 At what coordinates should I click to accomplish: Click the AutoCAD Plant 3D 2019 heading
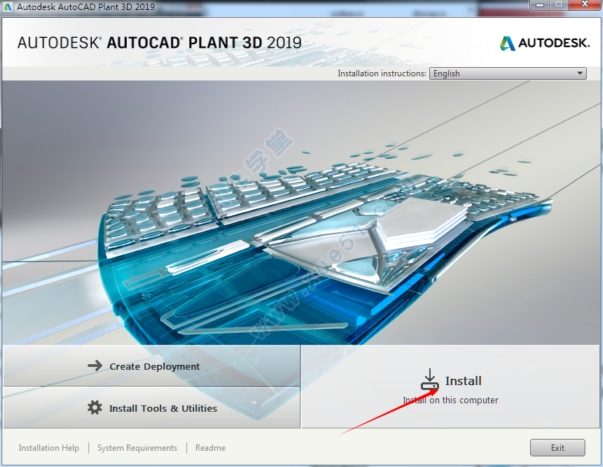[x=159, y=42]
